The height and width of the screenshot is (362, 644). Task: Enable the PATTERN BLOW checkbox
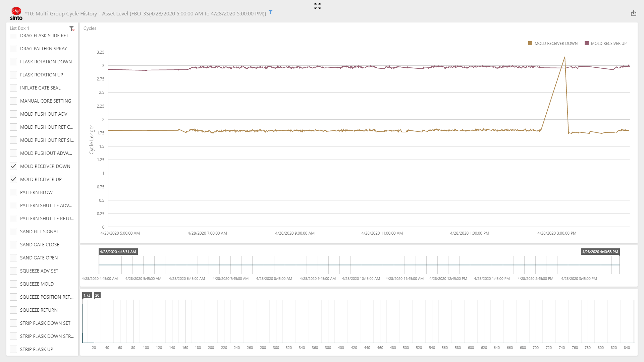point(13,192)
